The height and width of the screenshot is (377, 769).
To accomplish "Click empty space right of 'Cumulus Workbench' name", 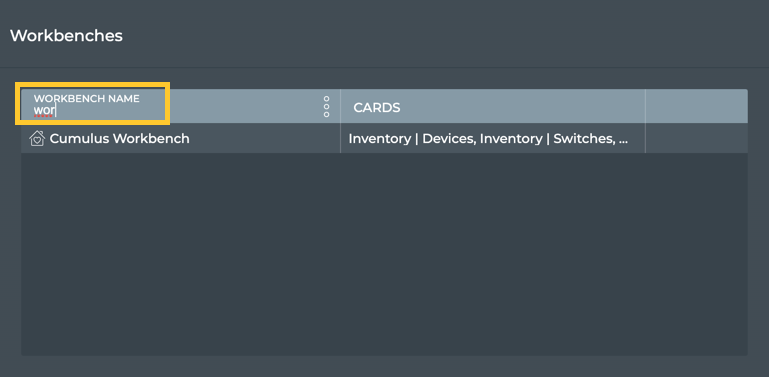I will 265,138.
